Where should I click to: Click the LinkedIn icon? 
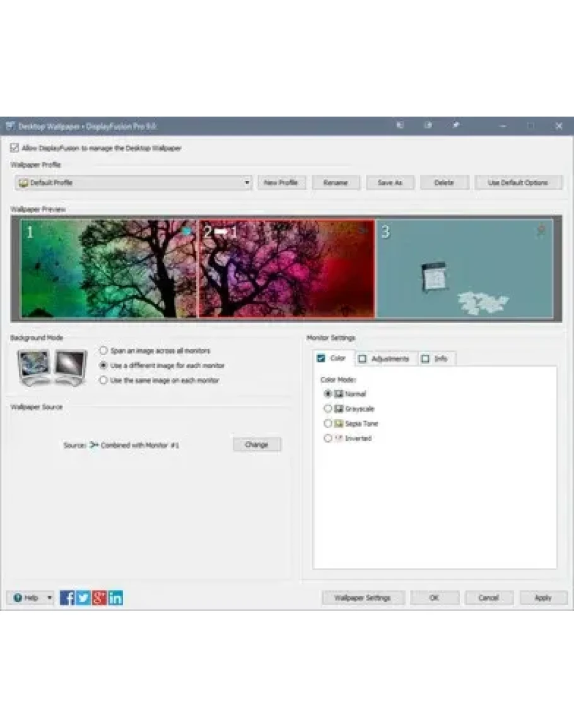[115, 598]
